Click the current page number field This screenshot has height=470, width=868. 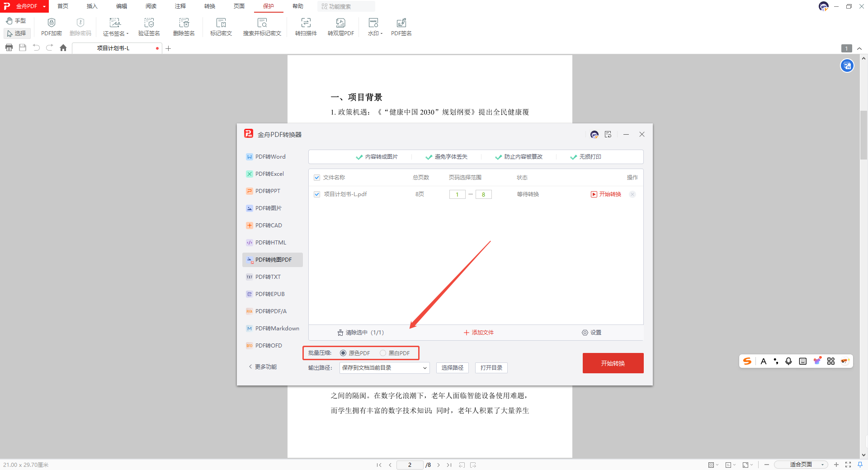410,465
